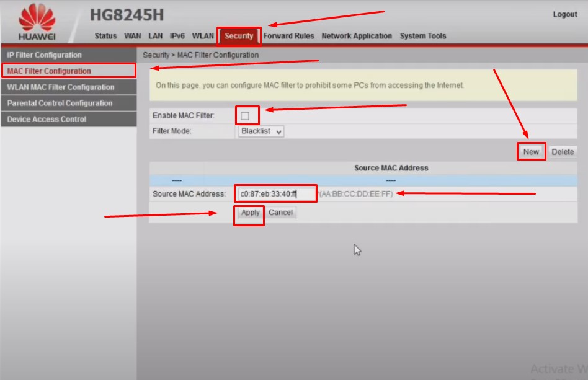Select MAC Filter Configuration in sidebar
Image resolution: width=588 pixels, height=380 pixels.
69,71
